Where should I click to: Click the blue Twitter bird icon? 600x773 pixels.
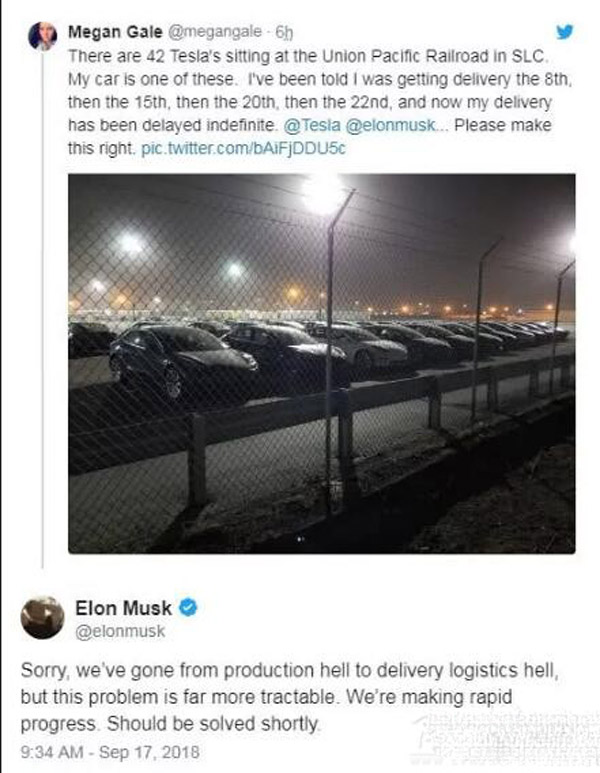[565, 32]
